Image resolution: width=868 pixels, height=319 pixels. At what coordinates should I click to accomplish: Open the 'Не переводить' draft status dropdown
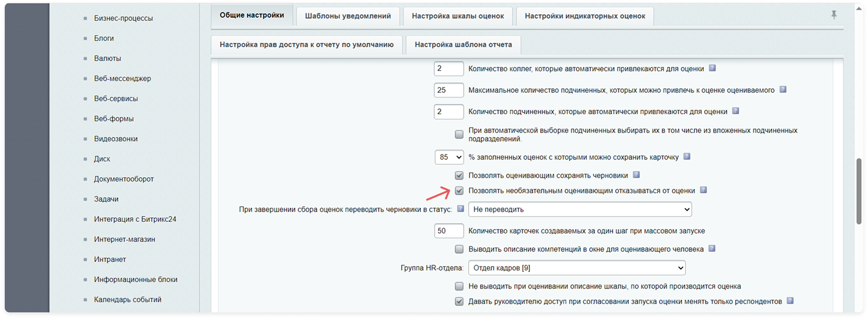tap(580, 209)
